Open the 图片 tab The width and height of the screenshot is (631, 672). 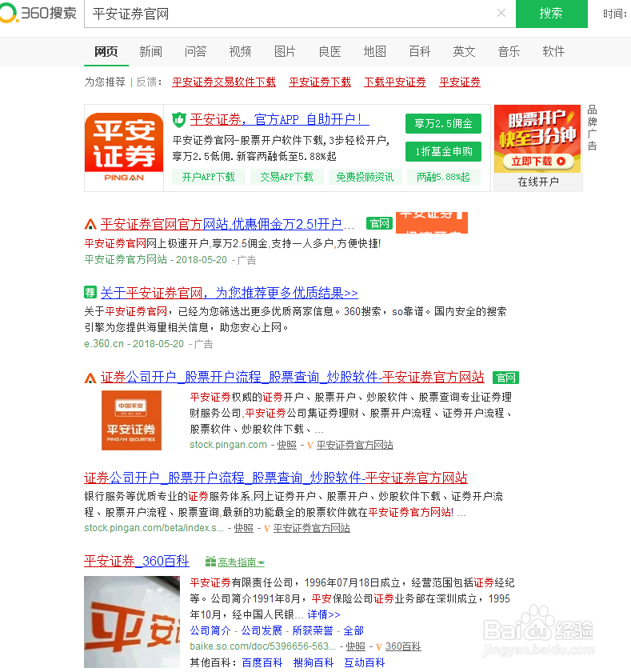pos(285,51)
